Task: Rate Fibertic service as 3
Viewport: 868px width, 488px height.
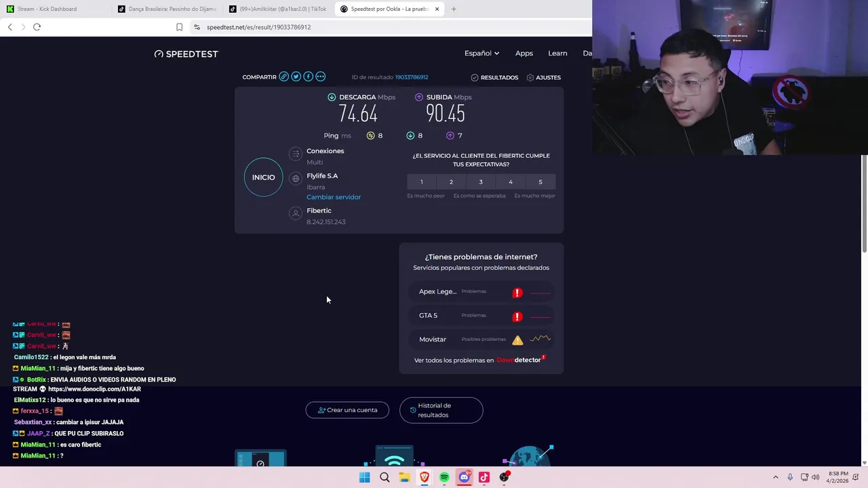Action: 481,182
